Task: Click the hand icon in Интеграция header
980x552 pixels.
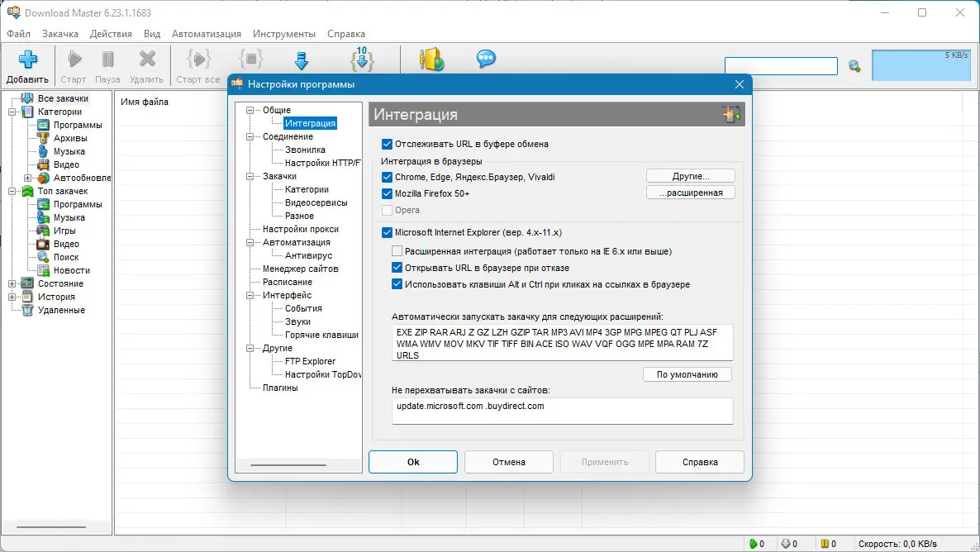Action: (730, 114)
